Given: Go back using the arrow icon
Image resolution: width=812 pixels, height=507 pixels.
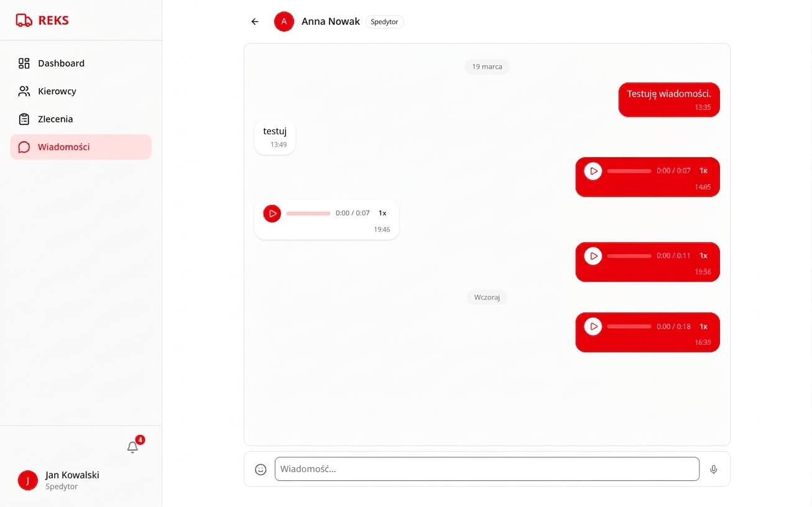Looking at the screenshot, I should point(255,22).
